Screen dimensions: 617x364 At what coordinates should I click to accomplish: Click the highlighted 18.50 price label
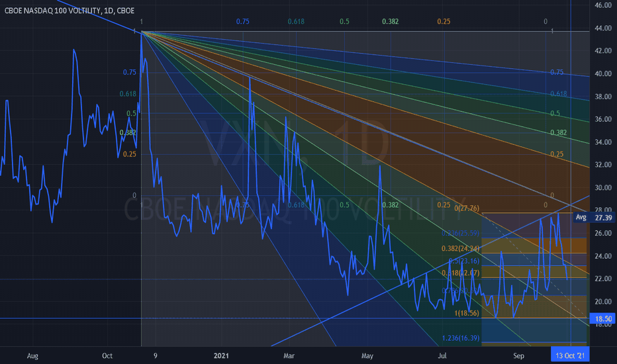tap(603, 319)
